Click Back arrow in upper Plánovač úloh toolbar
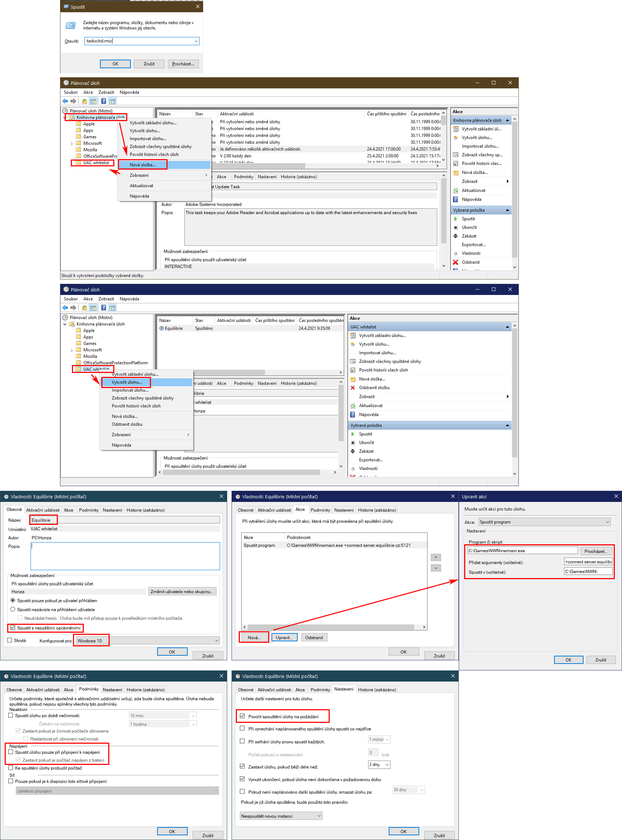This screenshot has width=622, height=840. [x=65, y=101]
